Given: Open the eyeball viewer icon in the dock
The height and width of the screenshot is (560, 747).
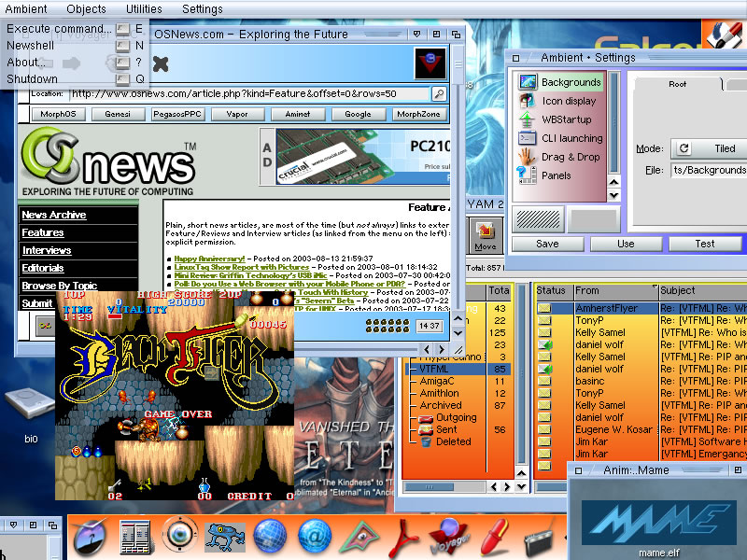Looking at the screenshot, I should (179, 534).
